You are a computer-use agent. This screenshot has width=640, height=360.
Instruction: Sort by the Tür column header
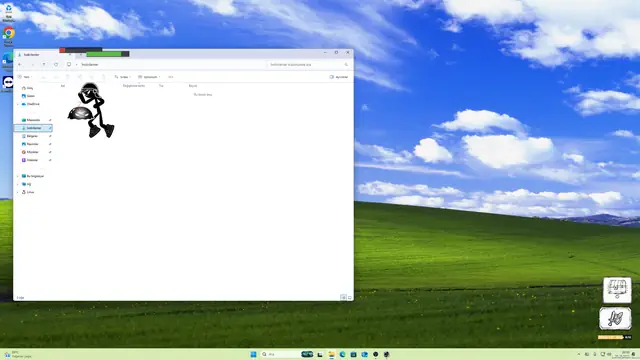pyautogui.click(x=161, y=86)
